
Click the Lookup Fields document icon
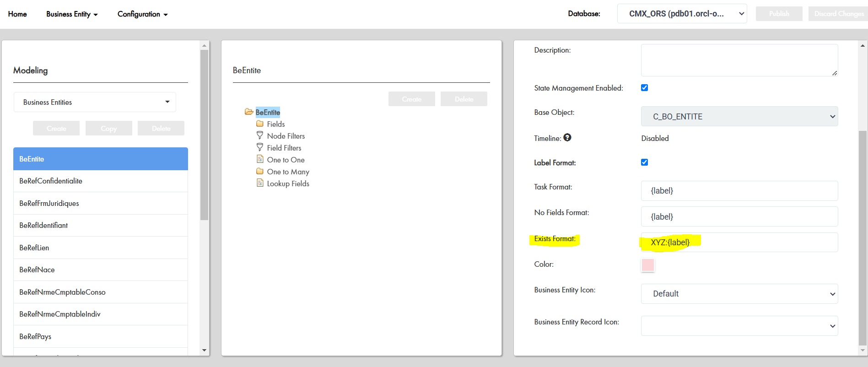click(x=260, y=183)
